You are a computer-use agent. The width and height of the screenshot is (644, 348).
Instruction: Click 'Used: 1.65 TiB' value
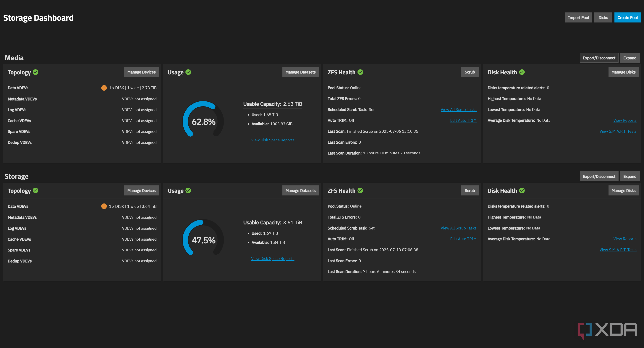[265, 115]
